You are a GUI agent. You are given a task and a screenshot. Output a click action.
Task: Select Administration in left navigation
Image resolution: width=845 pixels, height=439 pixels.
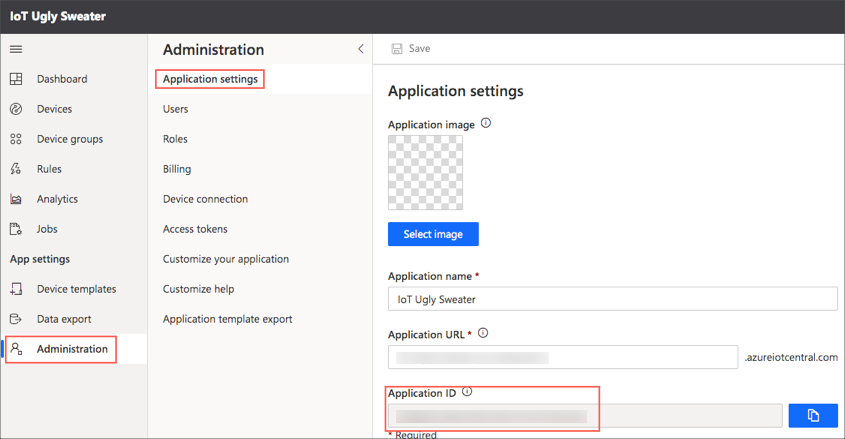point(72,349)
